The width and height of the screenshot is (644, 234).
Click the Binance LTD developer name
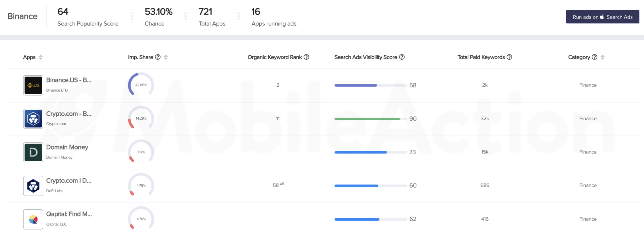click(x=57, y=90)
